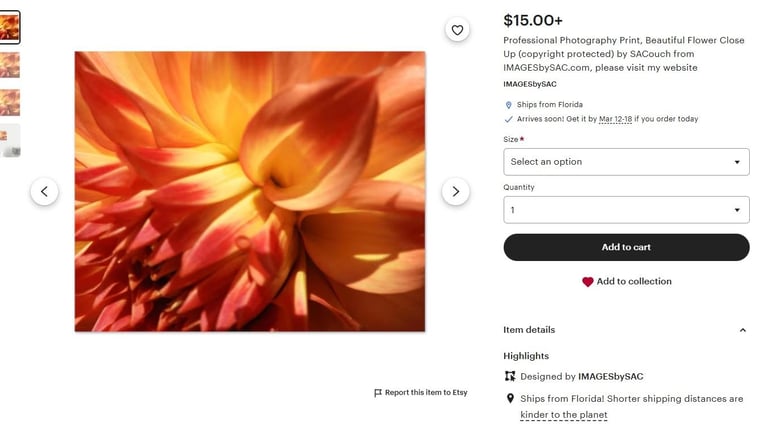This screenshot has width=768, height=428.
Task: Click the map pin icon in Highlights
Action: 510,398
